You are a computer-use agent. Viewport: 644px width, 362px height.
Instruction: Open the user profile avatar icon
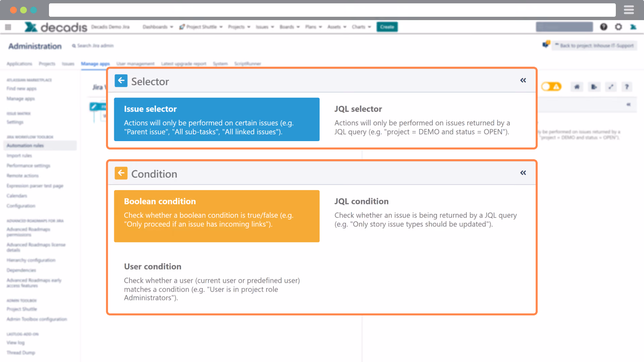click(x=633, y=27)
